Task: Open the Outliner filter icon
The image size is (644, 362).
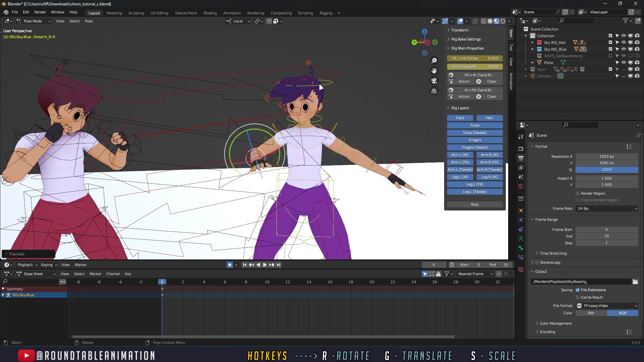Action: [x=626, y=20]
